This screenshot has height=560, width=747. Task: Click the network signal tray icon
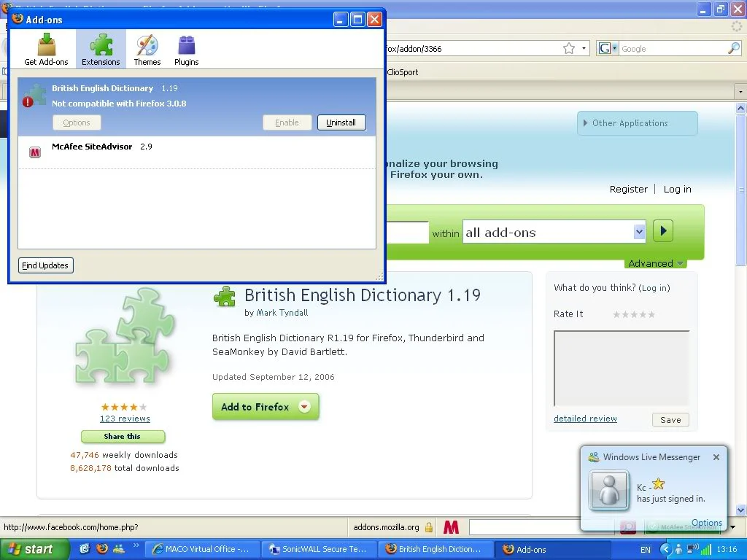(705, 550)
